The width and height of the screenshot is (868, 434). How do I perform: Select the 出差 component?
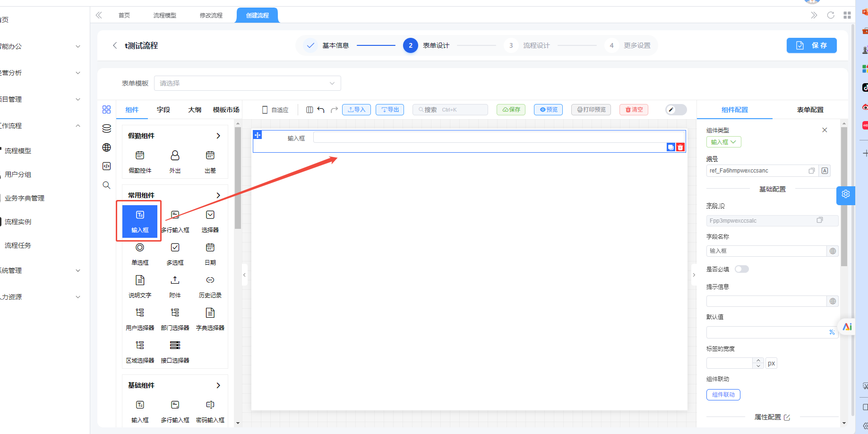(x=210, y=162)
